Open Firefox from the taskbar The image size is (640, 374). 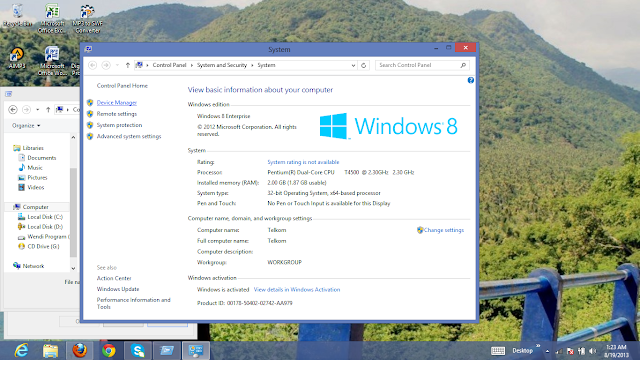click(80, 351)
